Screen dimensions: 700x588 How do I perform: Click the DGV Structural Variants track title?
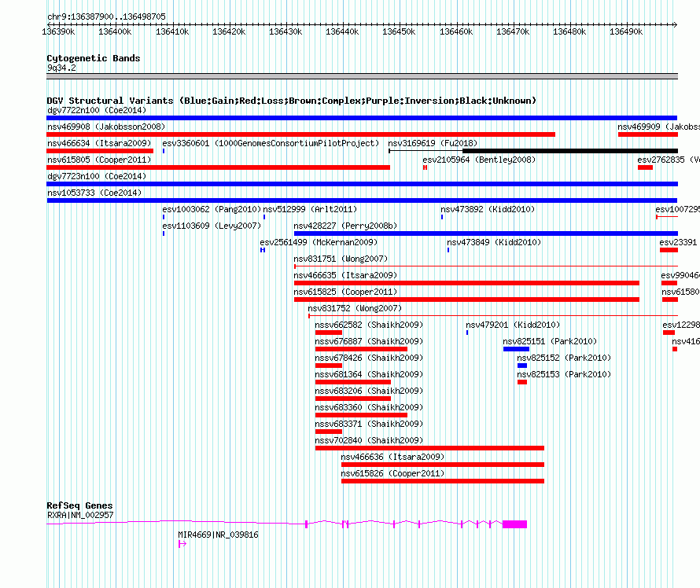292,101
